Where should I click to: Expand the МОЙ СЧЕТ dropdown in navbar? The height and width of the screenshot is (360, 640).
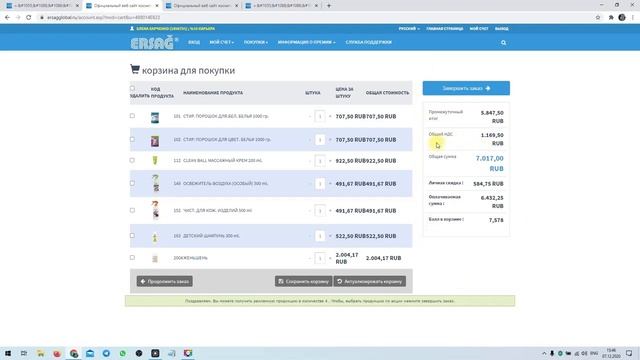point(222,42)
